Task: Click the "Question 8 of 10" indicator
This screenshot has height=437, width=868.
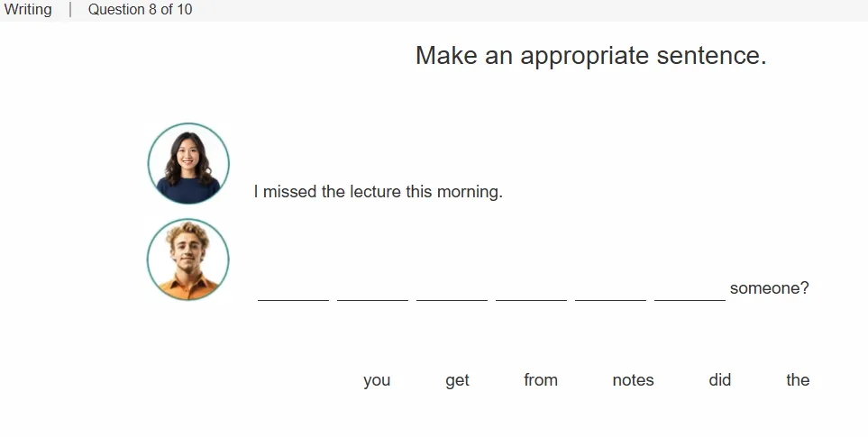Action: (x=140, y=9)
